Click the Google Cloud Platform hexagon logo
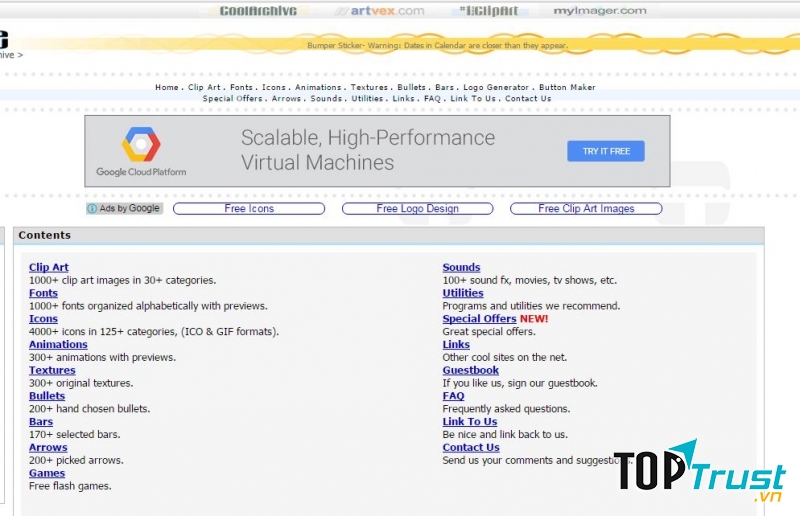The image size is (800, 516). click(x=141, y=145)
